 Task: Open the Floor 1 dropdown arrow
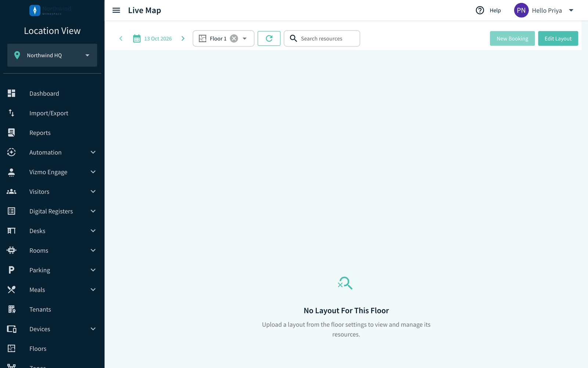(245, 39)
